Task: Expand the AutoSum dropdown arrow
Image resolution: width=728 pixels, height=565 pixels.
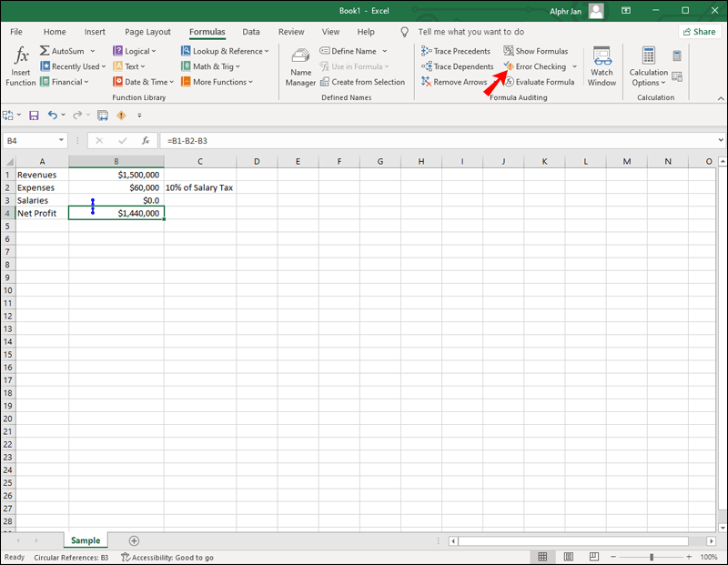Action: (x=93, y=51)
